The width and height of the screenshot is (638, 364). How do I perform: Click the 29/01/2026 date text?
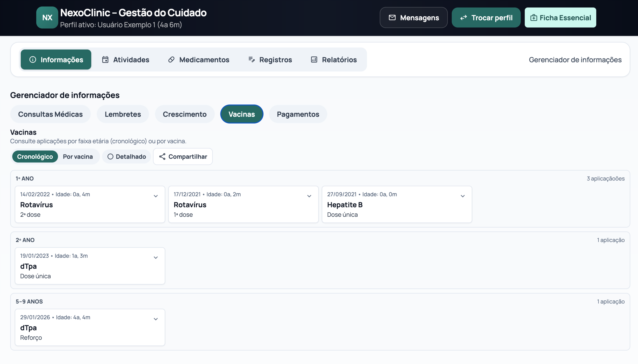pos(35,317)
